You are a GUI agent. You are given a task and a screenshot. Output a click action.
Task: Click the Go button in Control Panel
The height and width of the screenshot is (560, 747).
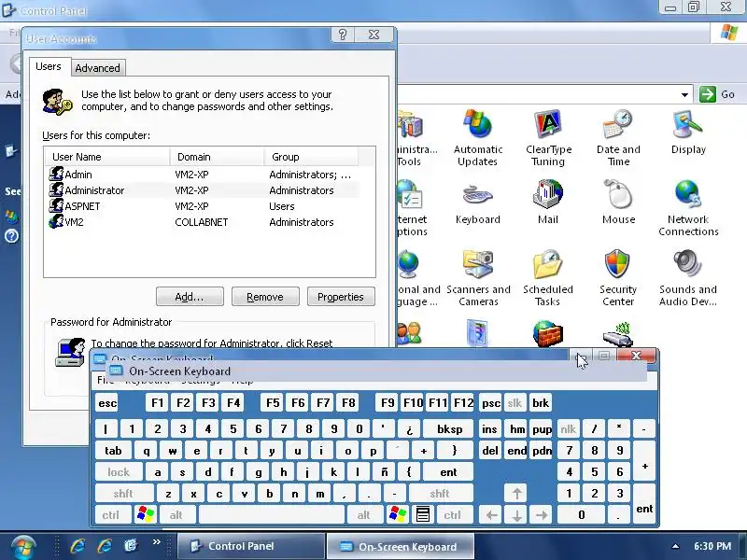[717, 94]
